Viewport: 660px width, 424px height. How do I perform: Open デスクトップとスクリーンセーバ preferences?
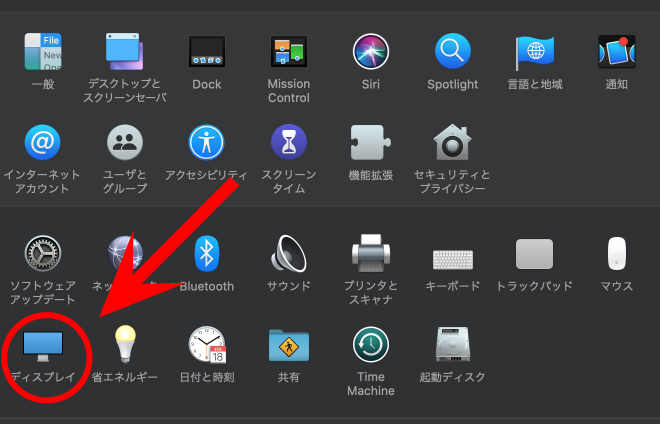point(125,52)
